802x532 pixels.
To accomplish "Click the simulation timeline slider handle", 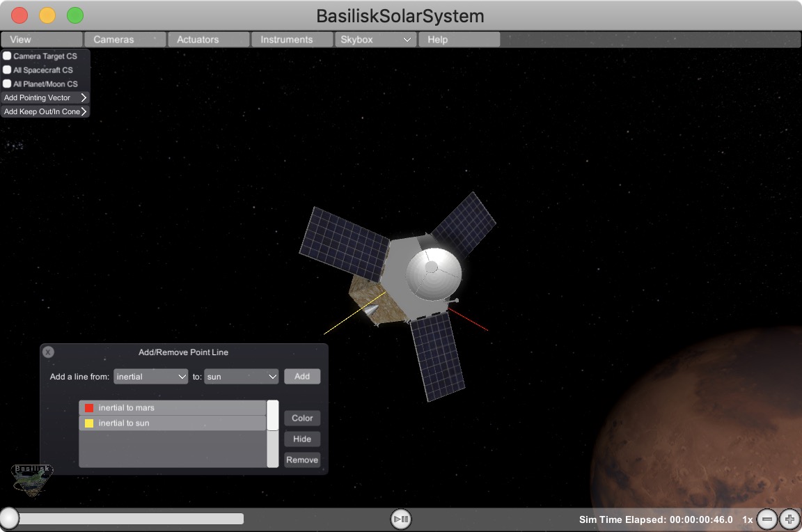I will [9, 519].
